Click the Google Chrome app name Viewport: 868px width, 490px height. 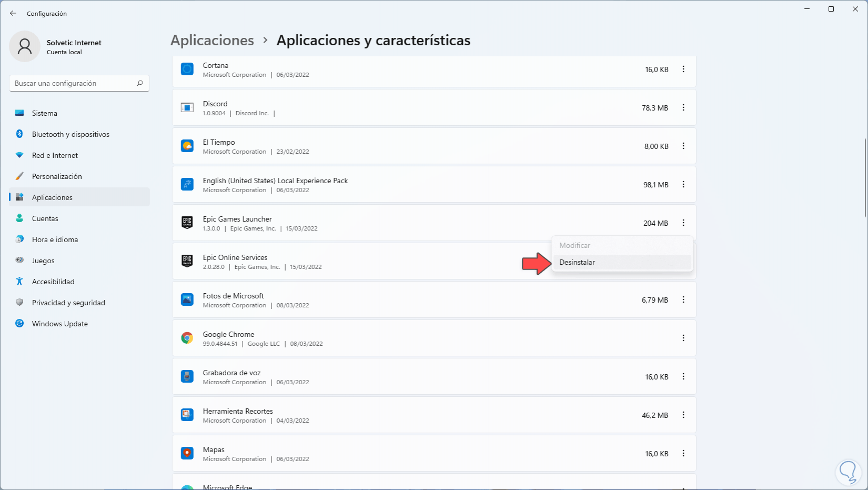click(229, 334)
